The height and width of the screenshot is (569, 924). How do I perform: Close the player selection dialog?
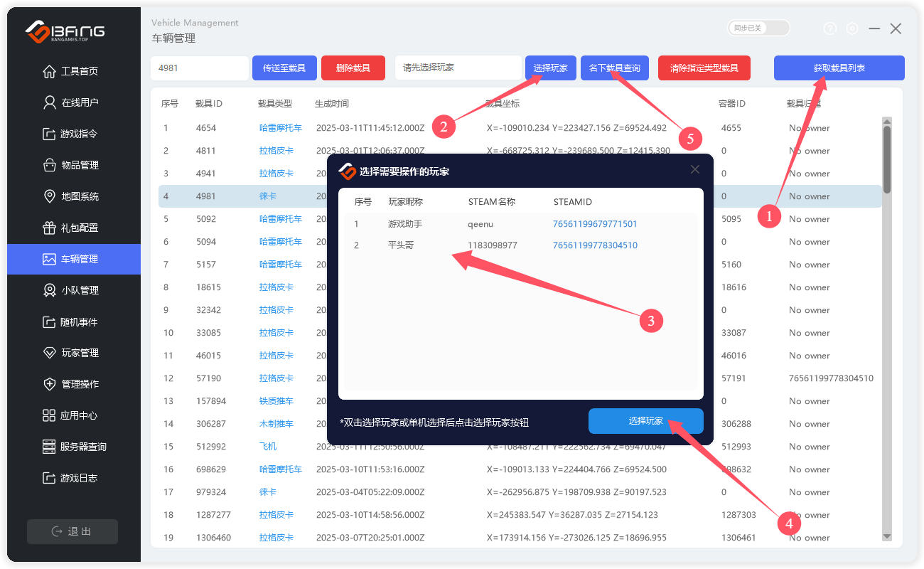click(x=695, y=169)
